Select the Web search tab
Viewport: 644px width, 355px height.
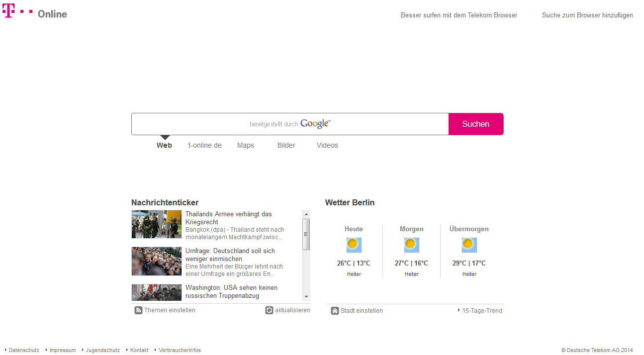click(x=164, y=145)
